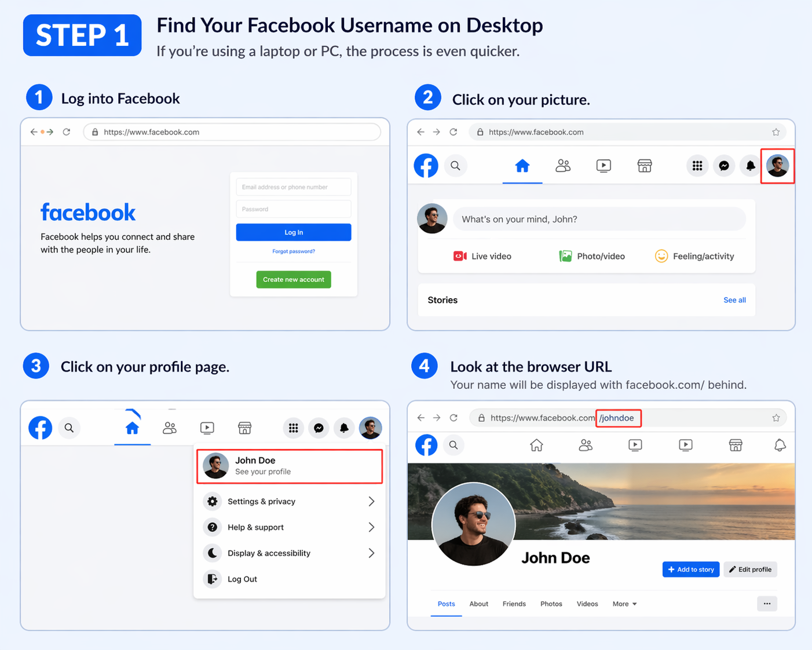Start a Live video

(x=482, y=256)
